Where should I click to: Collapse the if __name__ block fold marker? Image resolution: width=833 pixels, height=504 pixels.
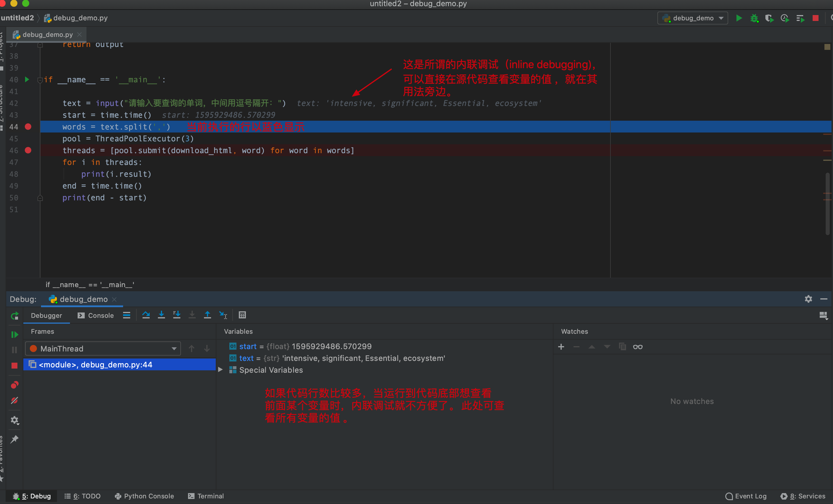click(x=40, y=80)
